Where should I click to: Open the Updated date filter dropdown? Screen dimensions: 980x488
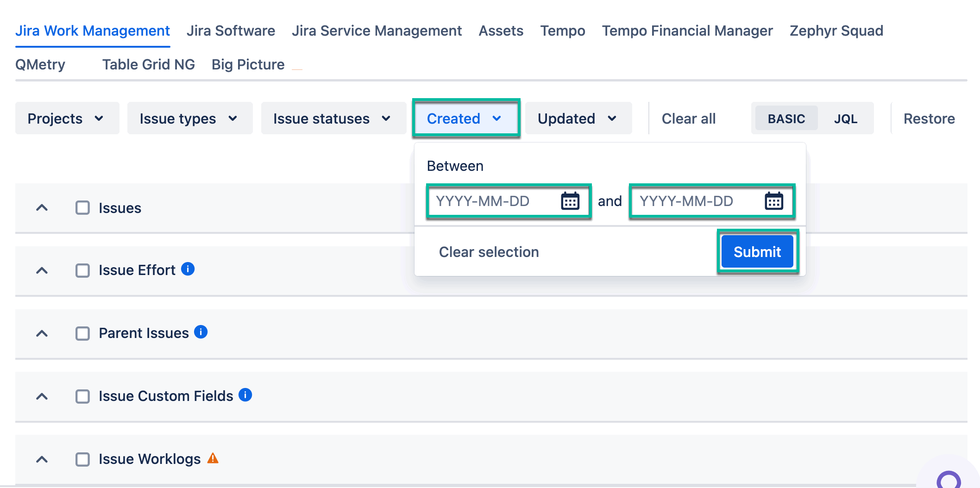578,119
